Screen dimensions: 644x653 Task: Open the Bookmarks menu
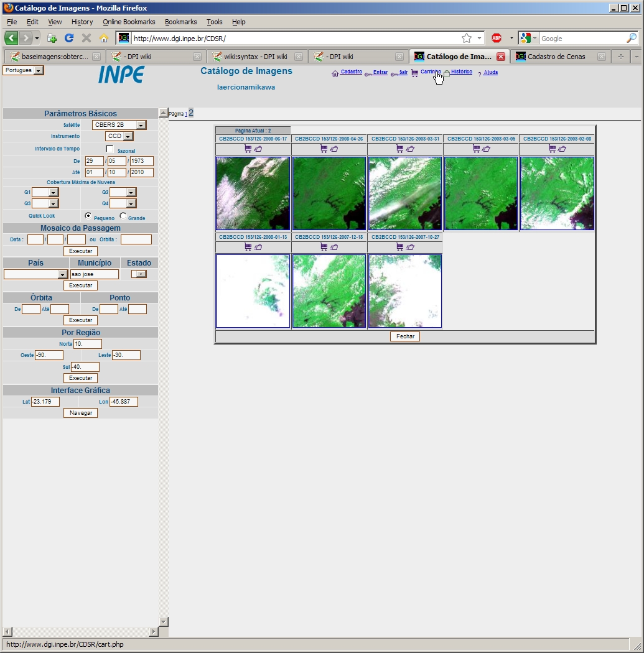pyautogui.click(x=180, y=22)
